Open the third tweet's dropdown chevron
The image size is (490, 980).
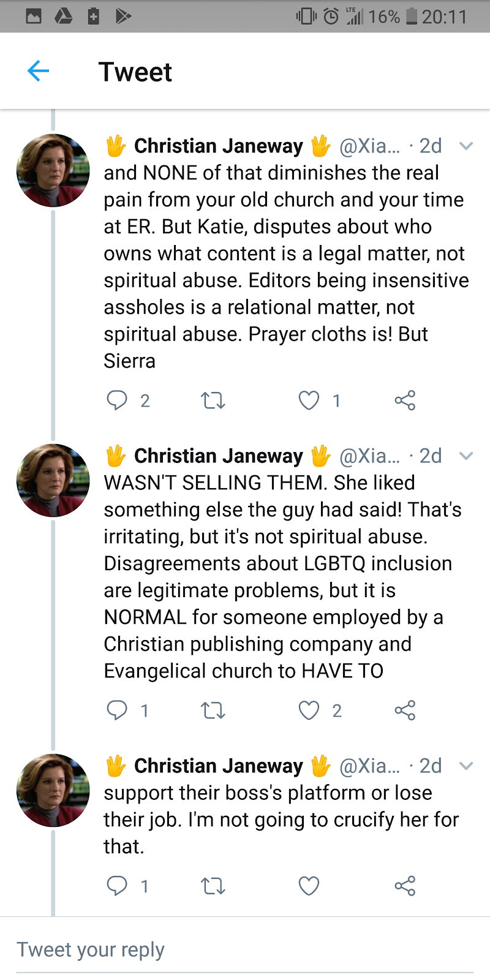click(x=466, y=766)
